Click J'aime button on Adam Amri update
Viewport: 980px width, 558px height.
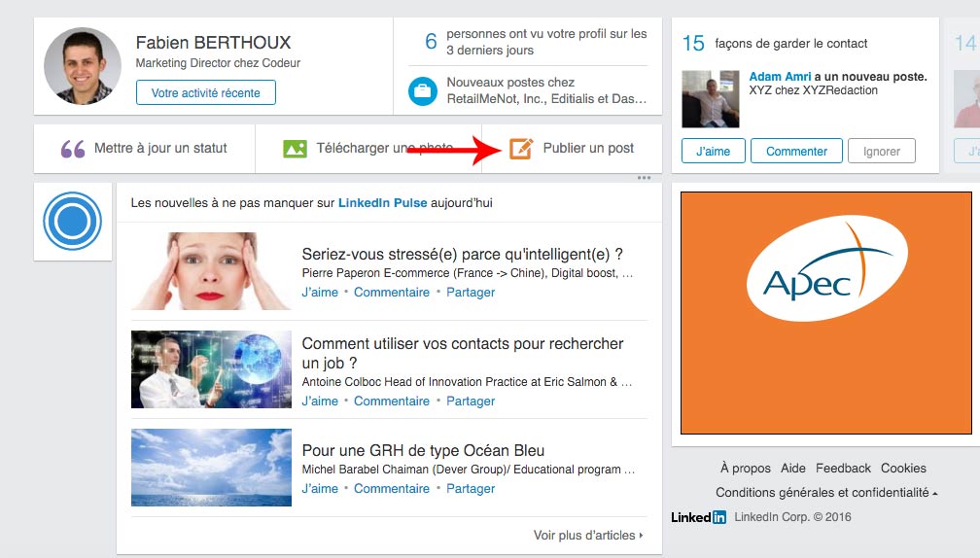(714, 152)
